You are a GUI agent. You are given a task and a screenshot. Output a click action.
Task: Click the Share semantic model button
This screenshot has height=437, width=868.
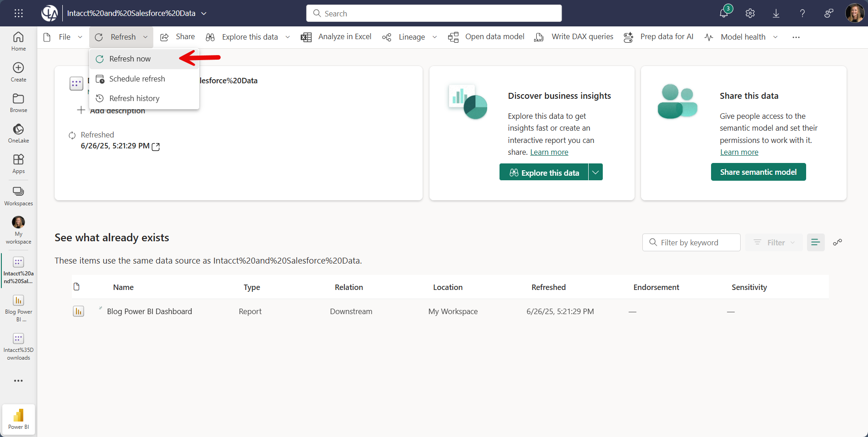(757, 172)
